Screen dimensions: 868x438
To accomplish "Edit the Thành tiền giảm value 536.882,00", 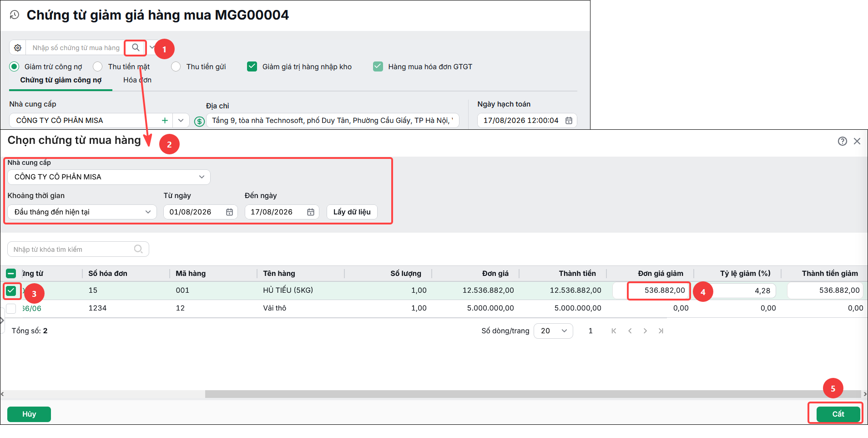I will 825,290.
